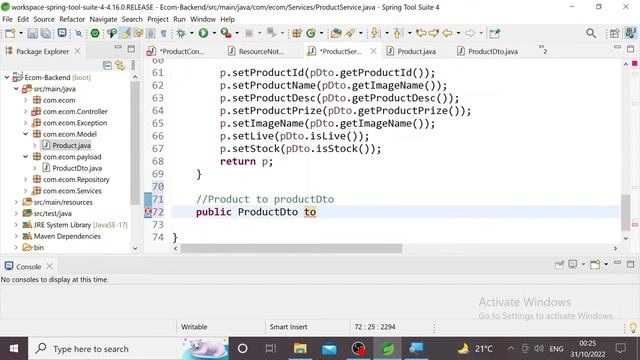Switch to the Product.java editor tab
640x360 pixels.
411,51
